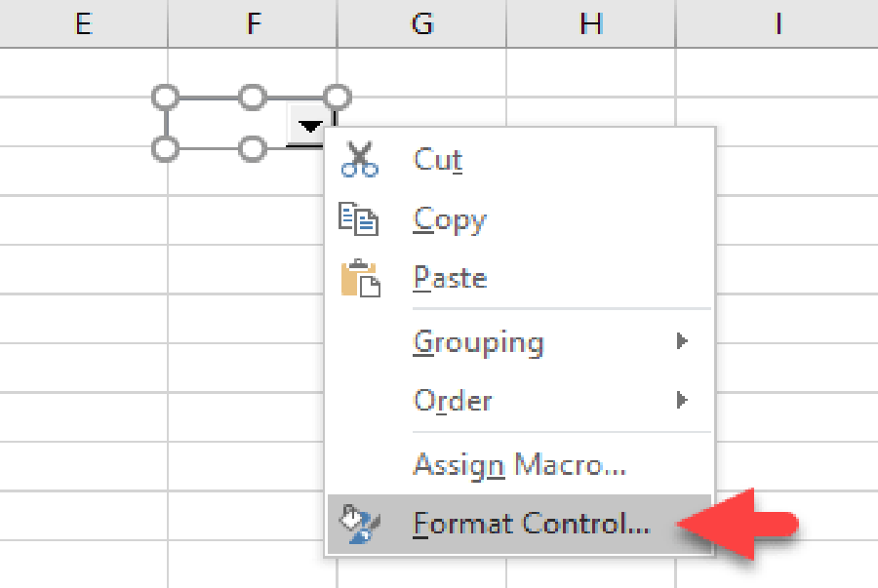The height and width of the screenshot is (588, 878).
Task: Open the Grouping menu item
Action: click(x=519, y=341)
